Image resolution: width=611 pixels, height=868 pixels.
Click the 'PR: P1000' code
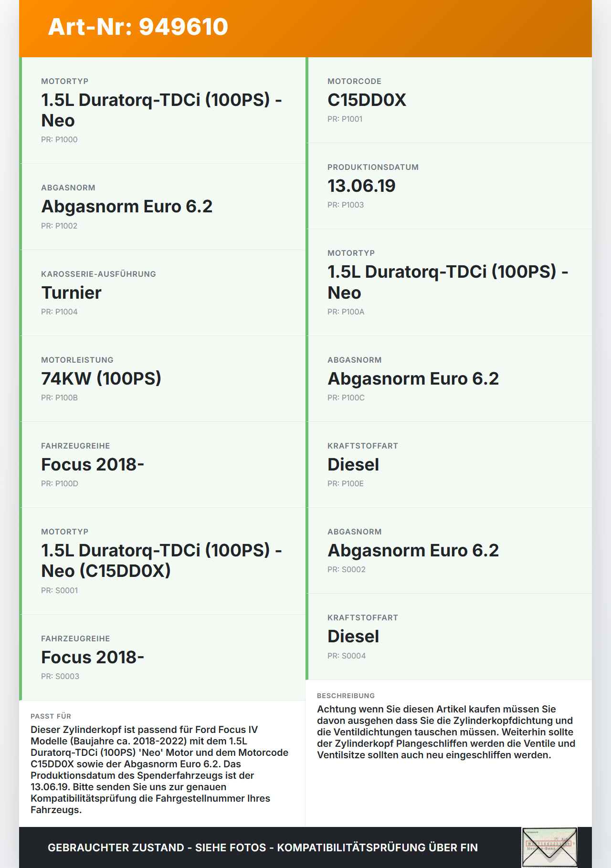coord(59,139)
